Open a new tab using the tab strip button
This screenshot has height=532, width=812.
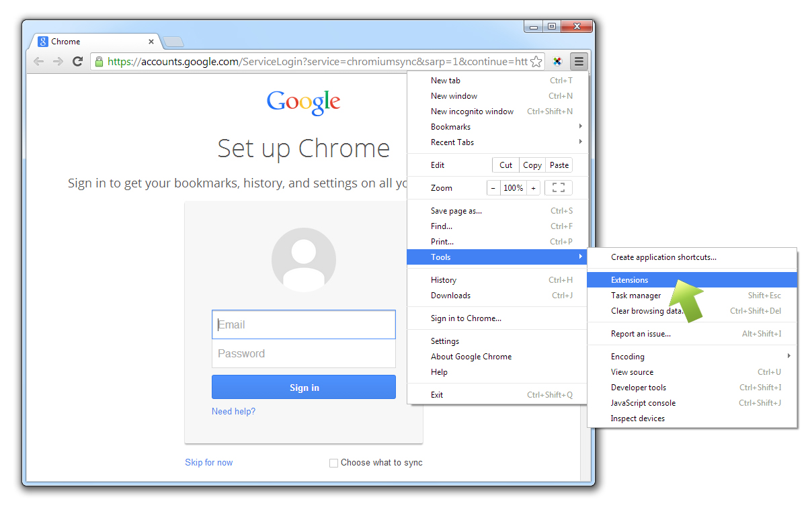pos(173,42)
